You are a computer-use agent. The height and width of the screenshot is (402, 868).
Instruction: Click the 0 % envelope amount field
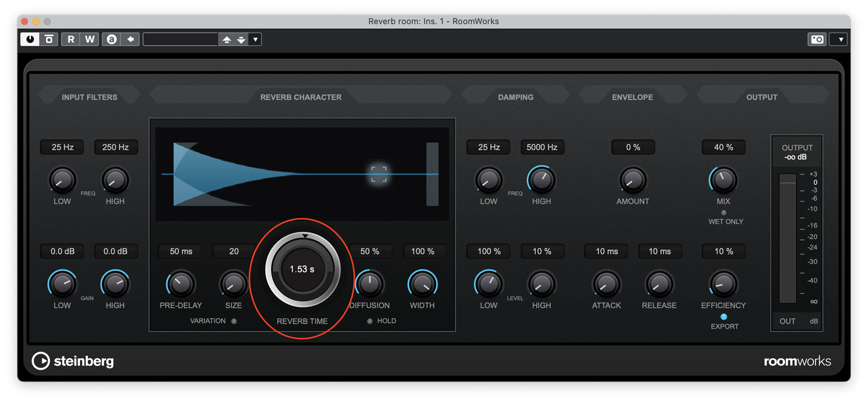click(x=633, y=147)
